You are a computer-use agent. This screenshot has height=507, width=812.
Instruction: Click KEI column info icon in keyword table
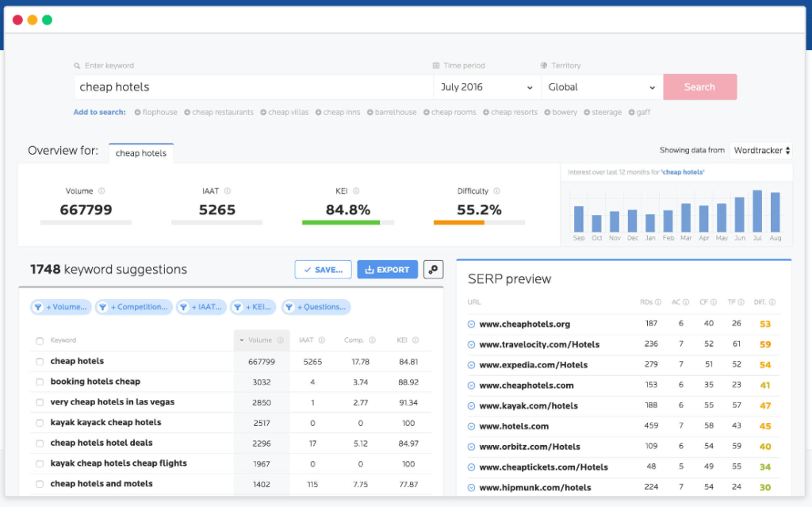coord(416,340)
